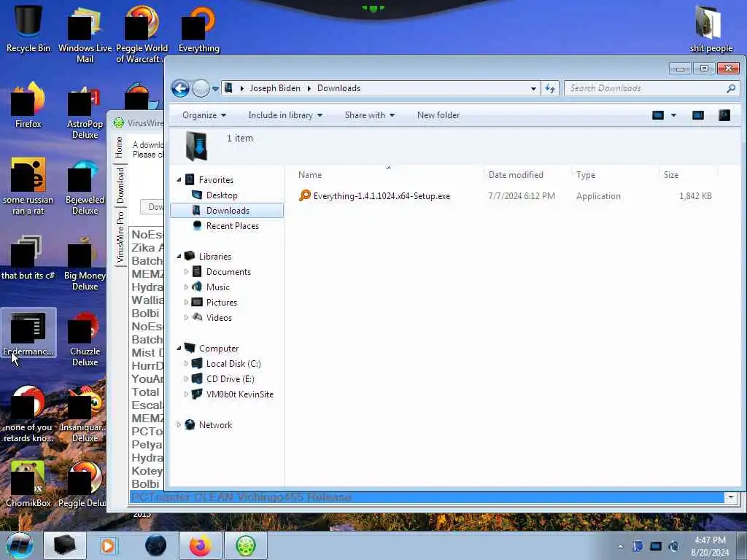Sort by Name column header
The image size is (747, 560).
point(389,175)
